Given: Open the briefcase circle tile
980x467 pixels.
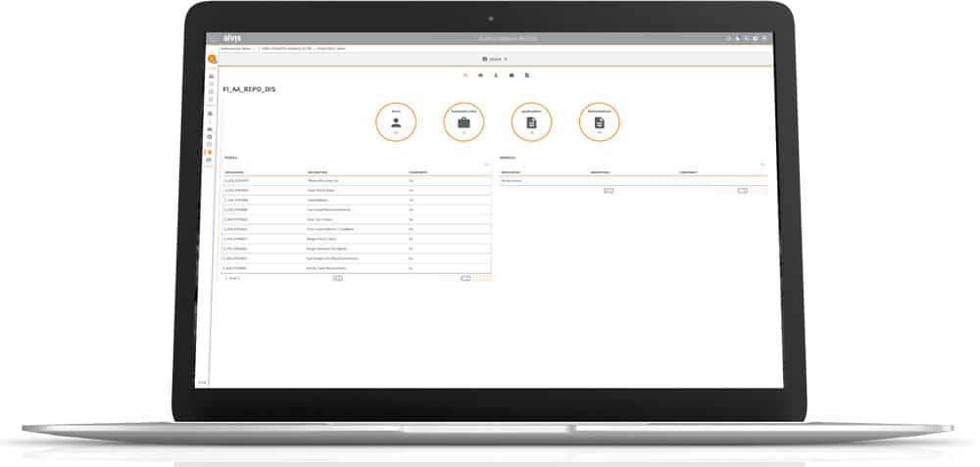Looking at the screenshot, I should tap(464, 122).
